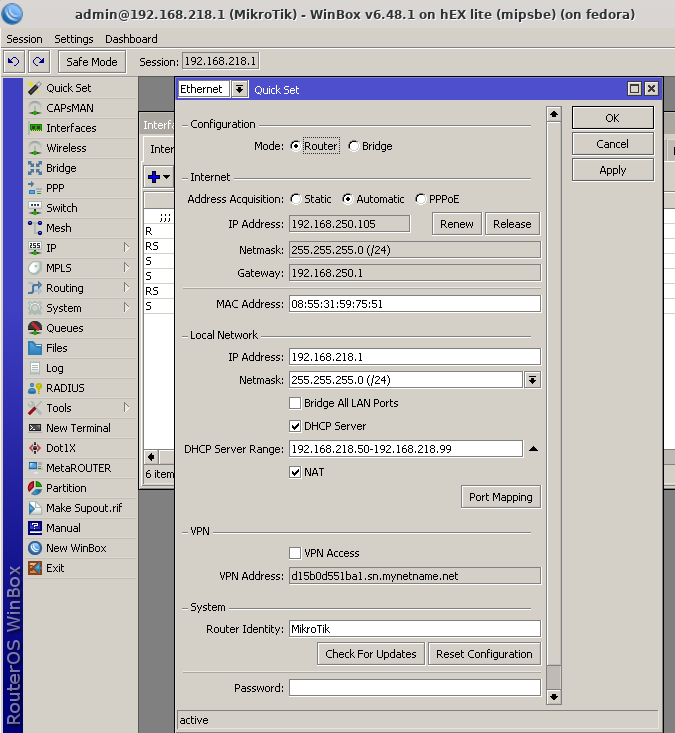Open Quick Set from the sidebar

coord(80,88)
